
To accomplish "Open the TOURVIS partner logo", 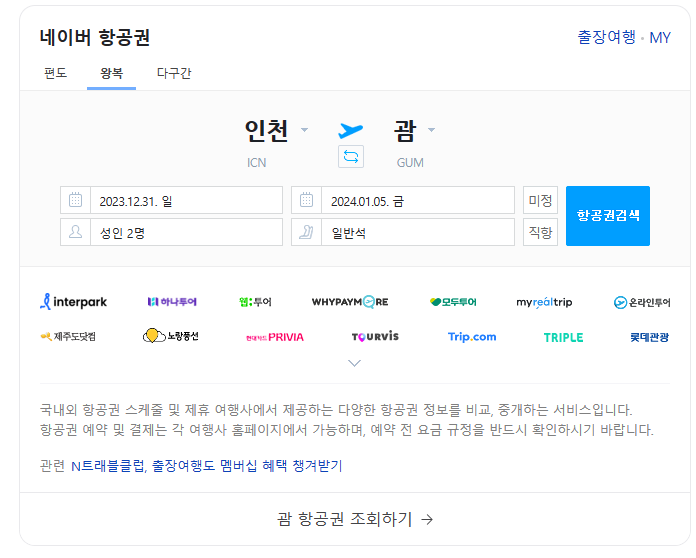I will (375, 336).
